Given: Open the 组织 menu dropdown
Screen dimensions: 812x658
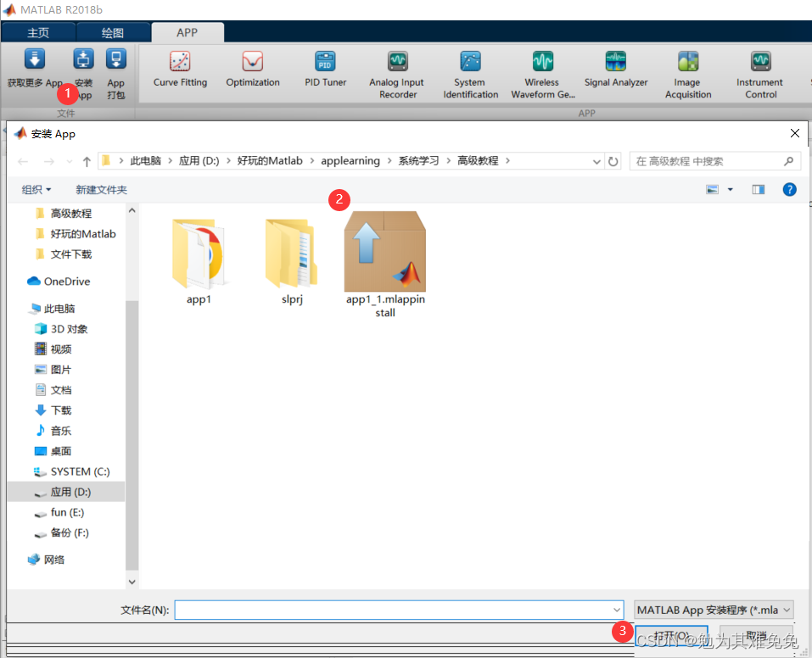Looking at the screenshot, I should [x=36, y=189].
